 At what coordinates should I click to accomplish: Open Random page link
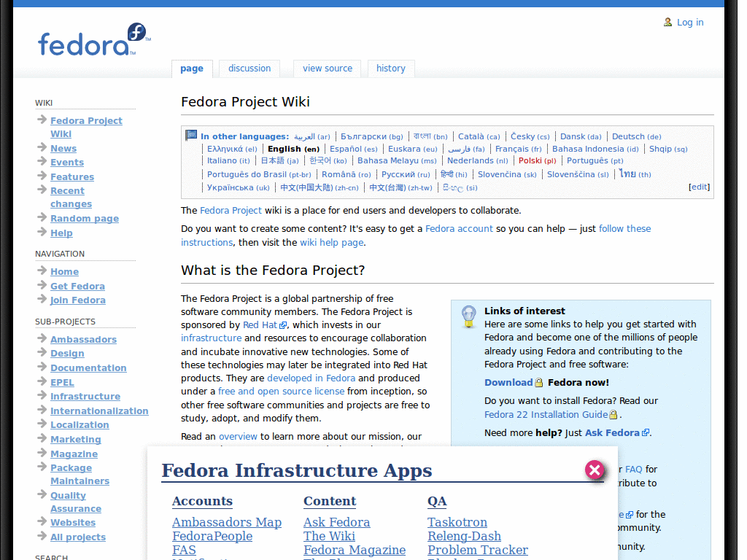(85, 219)
